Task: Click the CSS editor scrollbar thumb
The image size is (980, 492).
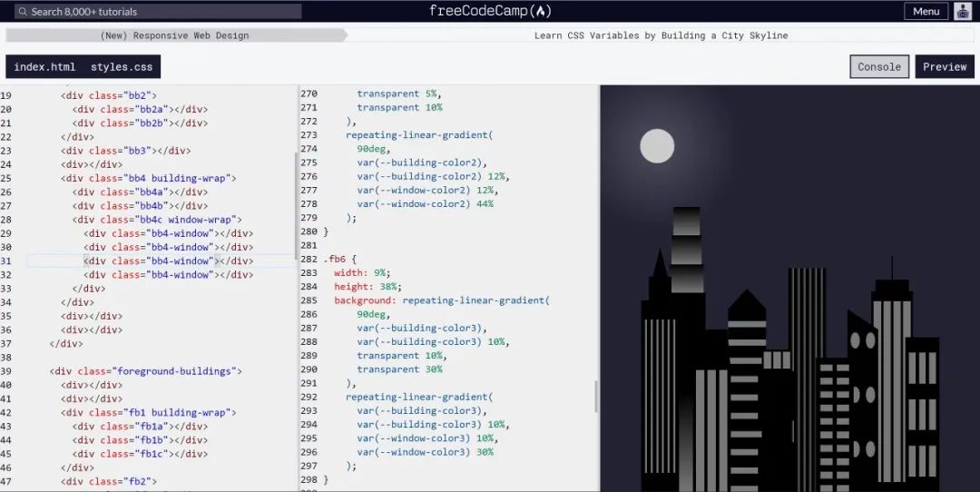Action: pyautogui.click(x=595, y=397)
